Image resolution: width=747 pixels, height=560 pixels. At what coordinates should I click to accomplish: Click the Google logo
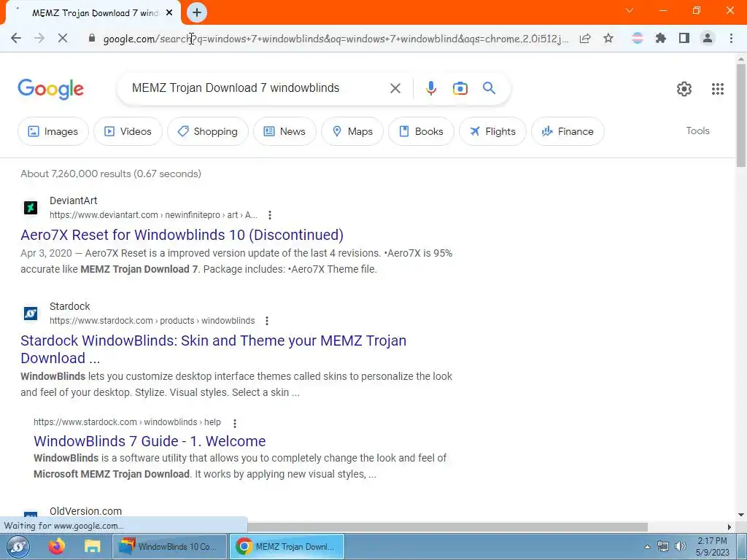50,89
